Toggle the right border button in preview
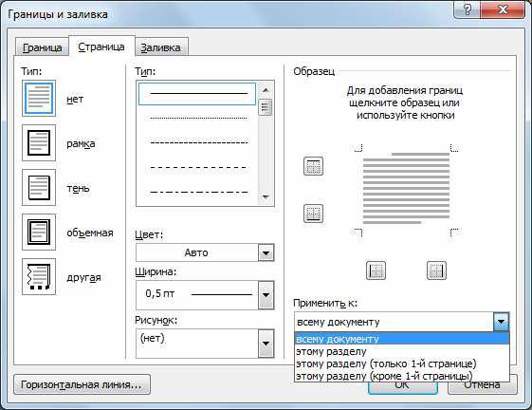 [436, 270]
